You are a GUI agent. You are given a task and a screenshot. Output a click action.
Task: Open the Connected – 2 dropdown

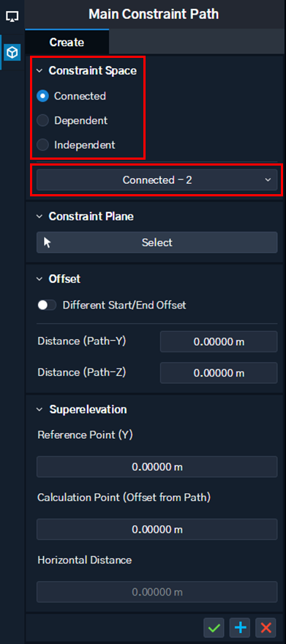(x=157, y=180)
